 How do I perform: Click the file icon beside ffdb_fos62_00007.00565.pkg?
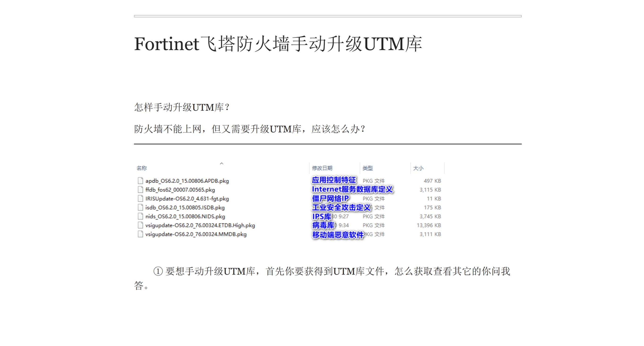click(x=140, y=190)
